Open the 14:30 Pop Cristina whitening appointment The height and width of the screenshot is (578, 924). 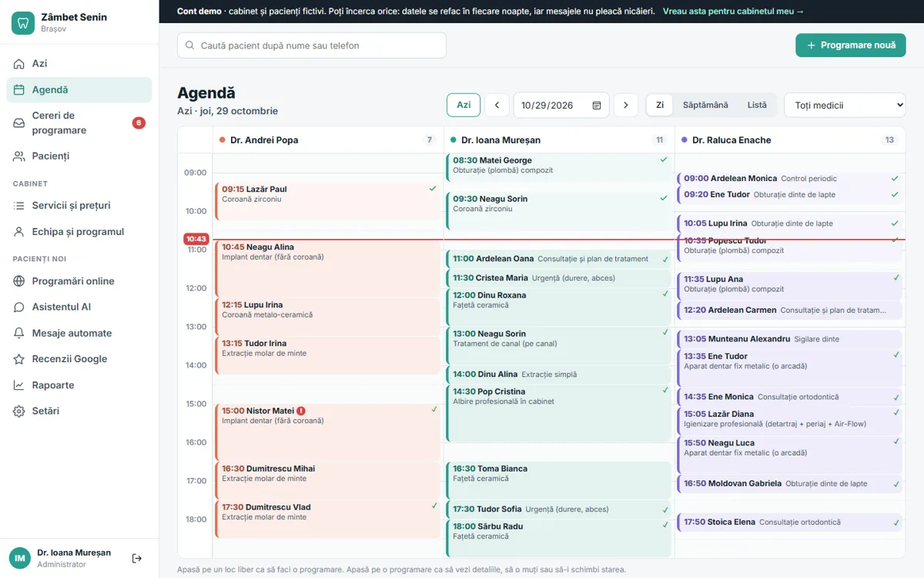click(558, 413)
